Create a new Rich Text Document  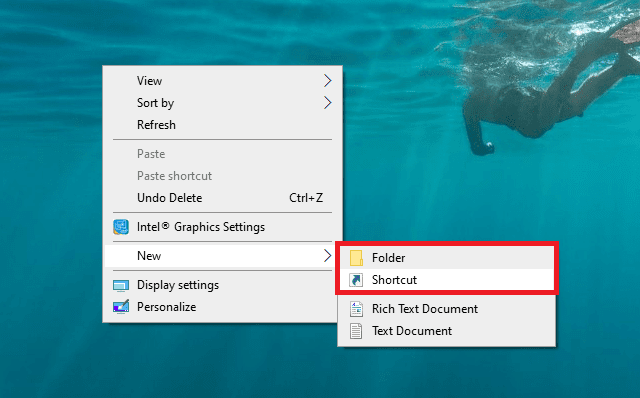click(x=447, y=309)
